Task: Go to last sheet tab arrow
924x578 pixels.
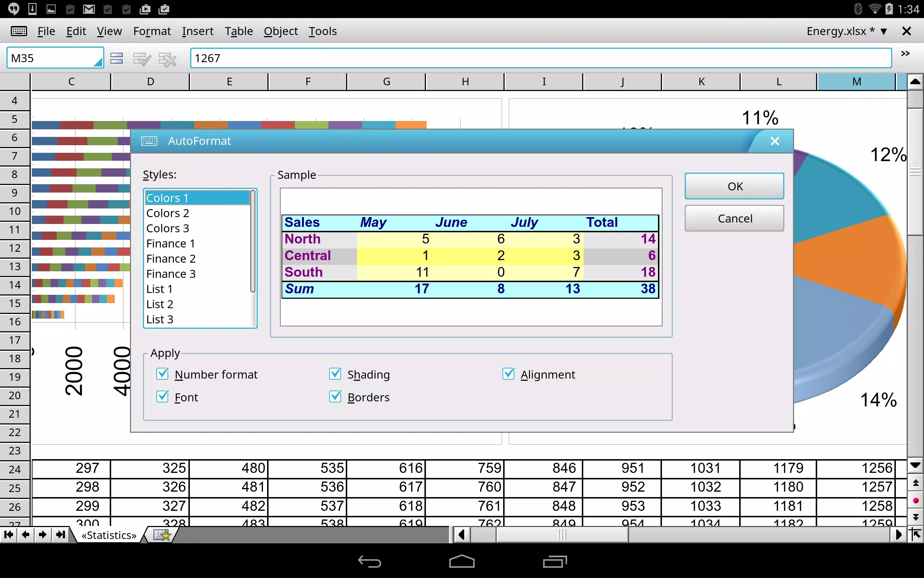Action: [60, 534]
